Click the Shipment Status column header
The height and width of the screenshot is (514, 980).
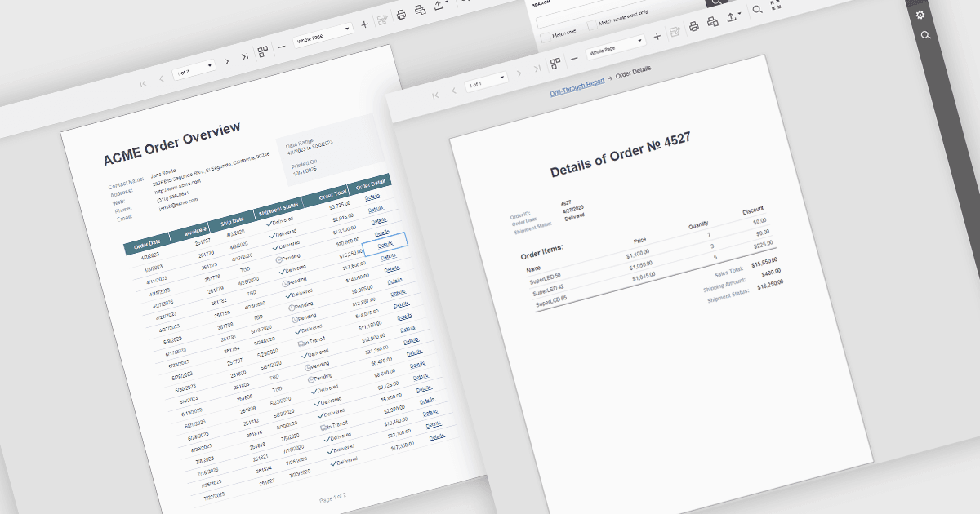[x=278, y=208]
